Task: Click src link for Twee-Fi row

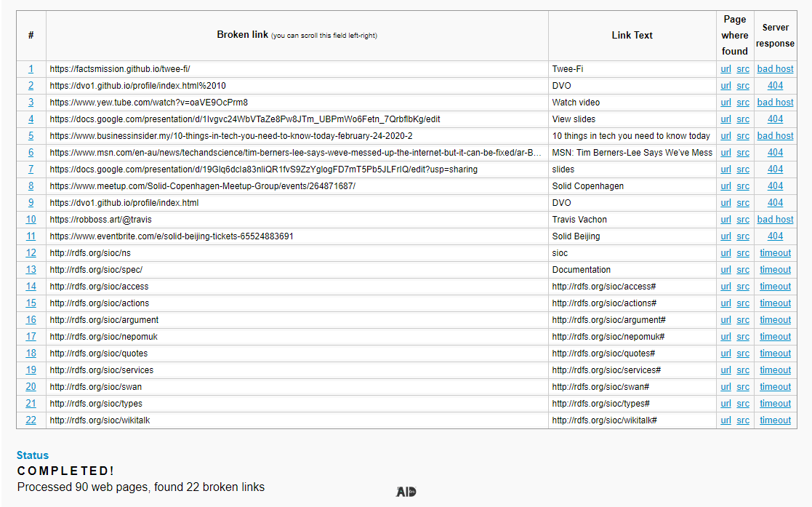Action: point(743,69)
